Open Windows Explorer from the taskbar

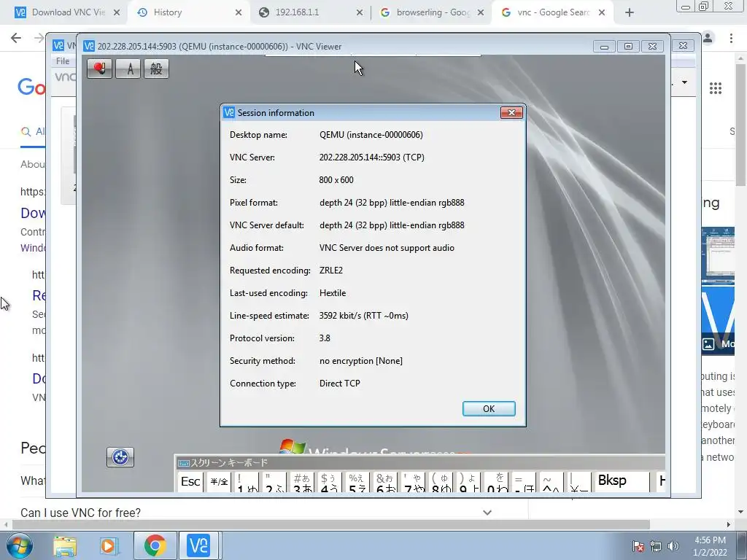[65, 545]
